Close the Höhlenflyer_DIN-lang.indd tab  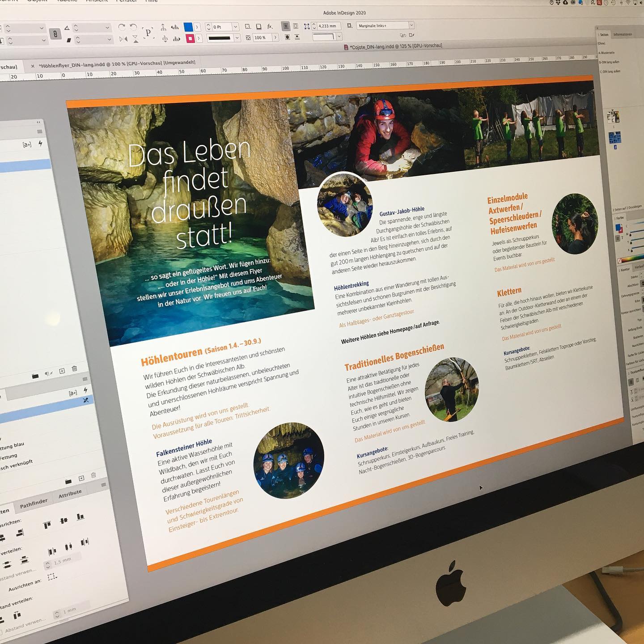coord(33,66)
